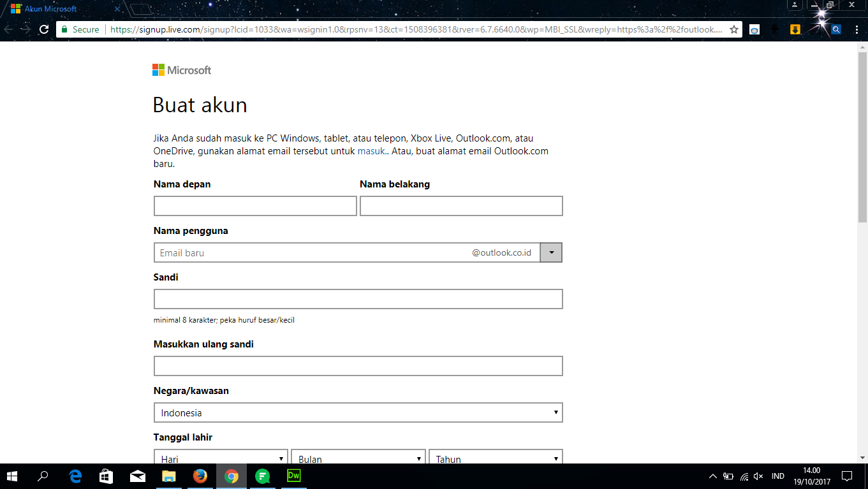
Task: Close the Akun Microsoft tab
Action: [x=117, y=9]
